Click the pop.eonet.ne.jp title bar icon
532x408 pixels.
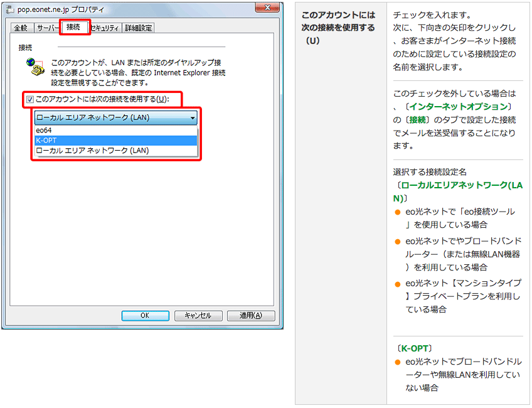[x=9, y=10]
